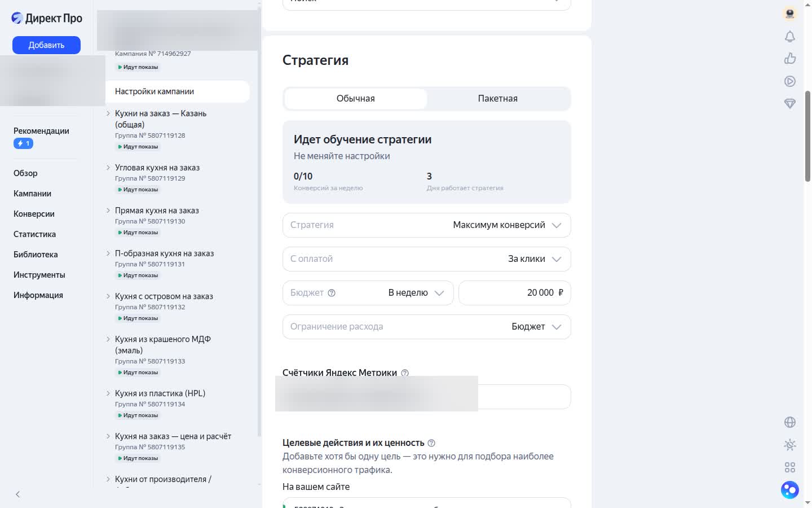Screen dimensions: 812x508
Task: Toggle the light theme sun icon
Action: pos(790,445)
